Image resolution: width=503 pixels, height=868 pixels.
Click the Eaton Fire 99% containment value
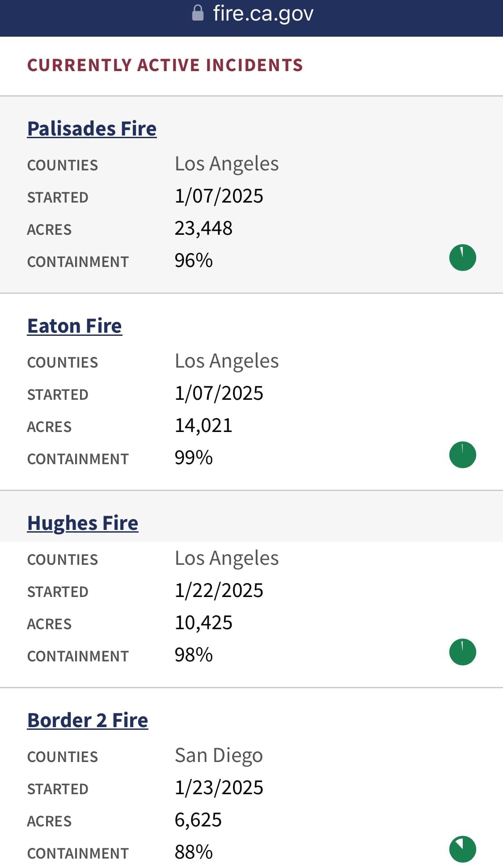[194, 458]
